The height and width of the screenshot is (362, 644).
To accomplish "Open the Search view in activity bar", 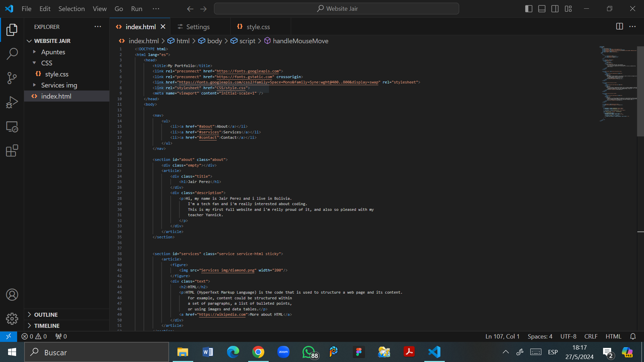I will pyautogui.click(x=12, y=54).
